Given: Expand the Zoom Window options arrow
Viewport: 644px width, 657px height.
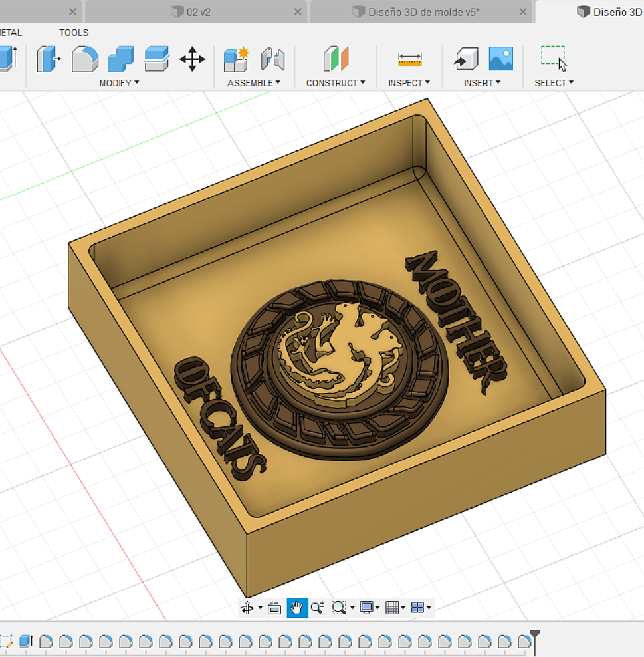Looking at the screenshot, I should click(352, 608).
